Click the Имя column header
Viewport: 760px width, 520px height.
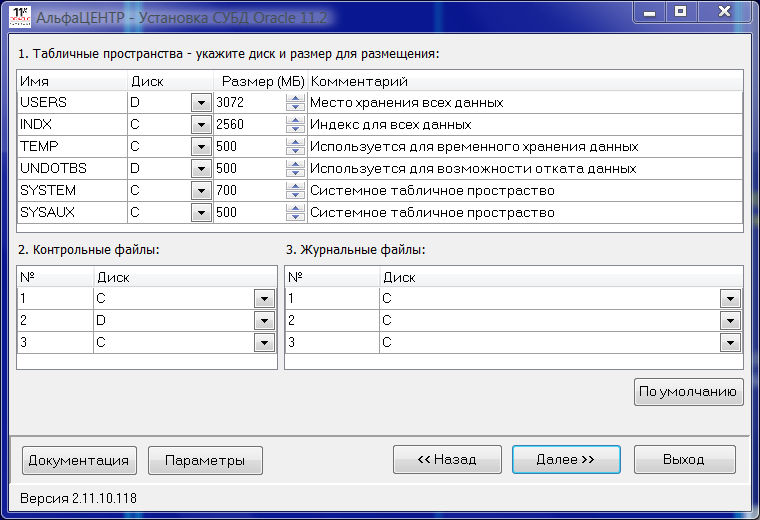72,81
